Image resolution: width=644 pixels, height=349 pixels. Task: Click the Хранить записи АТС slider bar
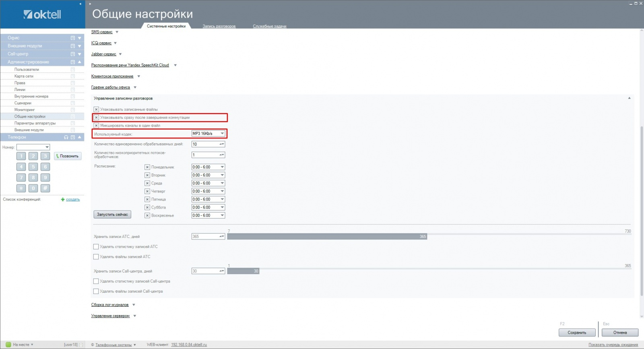coord(327,237)
